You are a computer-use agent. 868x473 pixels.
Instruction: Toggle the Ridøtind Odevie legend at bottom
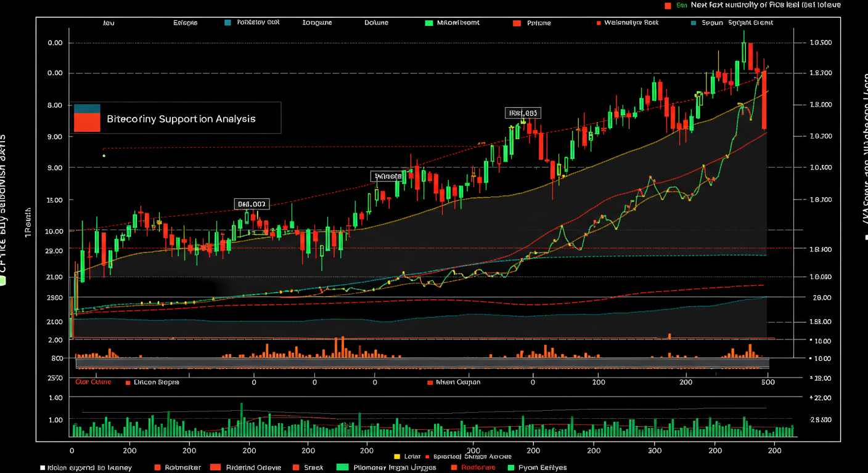click(245, 467)
